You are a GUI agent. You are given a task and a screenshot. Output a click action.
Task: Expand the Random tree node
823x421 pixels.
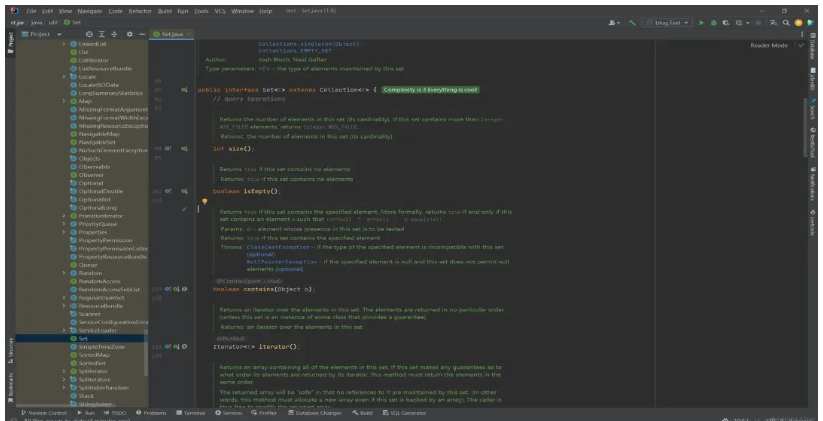pyautogui.click(x=64, y=273)
